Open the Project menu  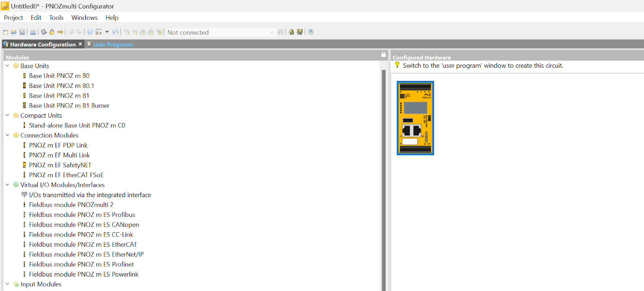[x=13, y=18]
